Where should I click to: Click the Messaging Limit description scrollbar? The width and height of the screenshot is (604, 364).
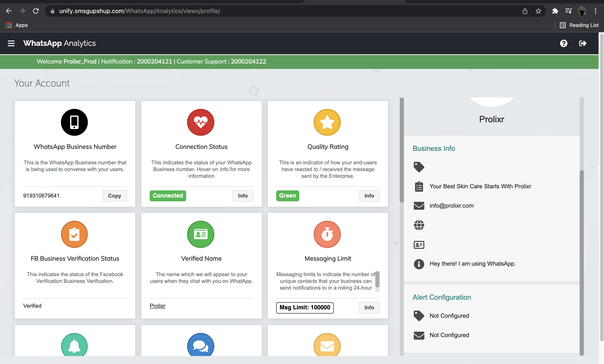377,280
